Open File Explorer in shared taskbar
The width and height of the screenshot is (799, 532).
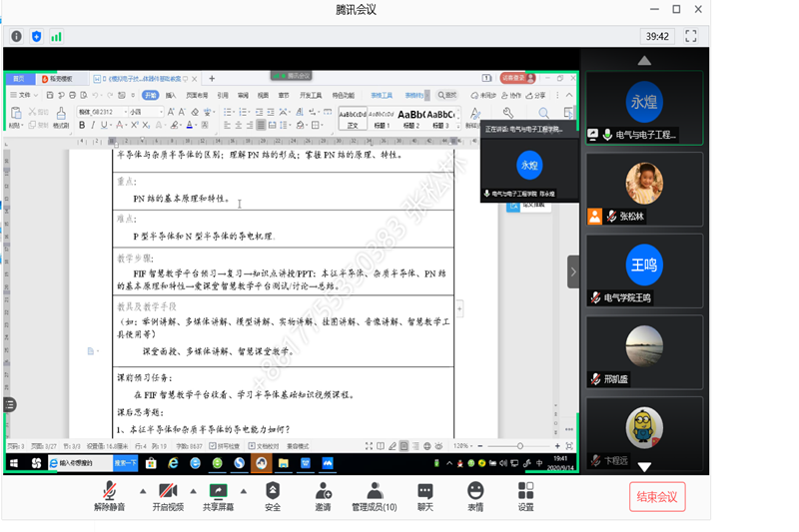[284, 463]
